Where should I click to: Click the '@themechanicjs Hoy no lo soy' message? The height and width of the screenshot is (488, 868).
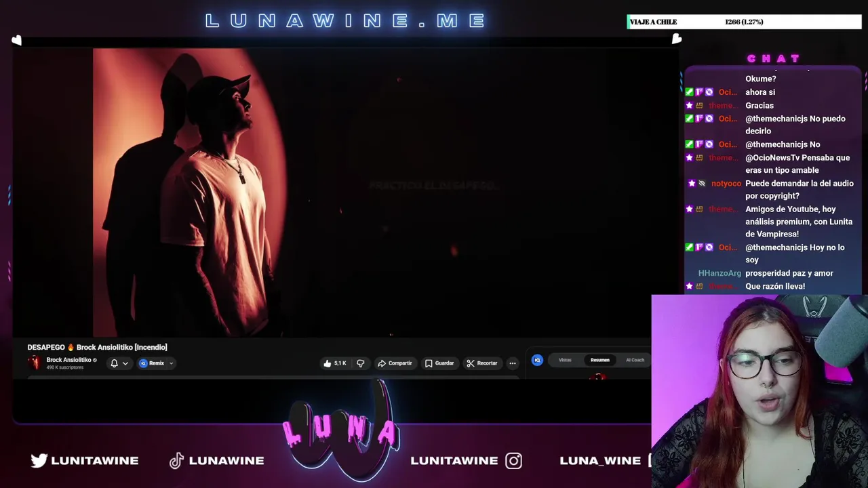pyautogui.click(x=795, y=253)
